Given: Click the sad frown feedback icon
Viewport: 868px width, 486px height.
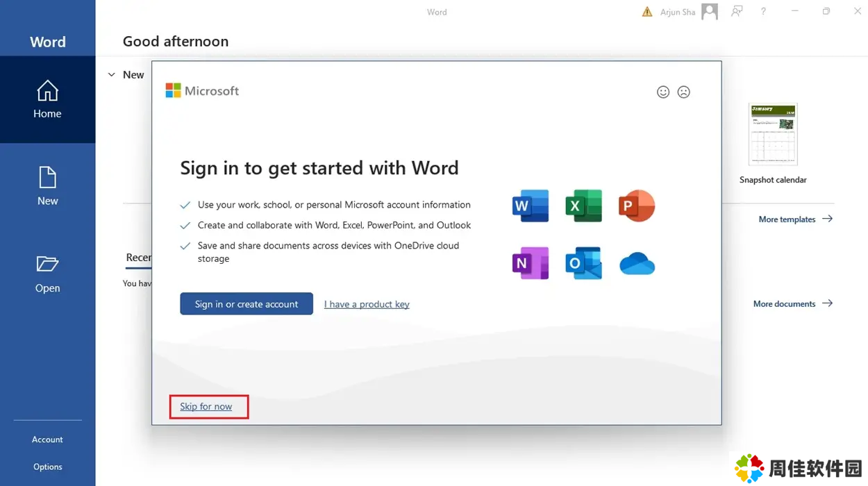Looking at the screenshot, I should click(684, 92).
